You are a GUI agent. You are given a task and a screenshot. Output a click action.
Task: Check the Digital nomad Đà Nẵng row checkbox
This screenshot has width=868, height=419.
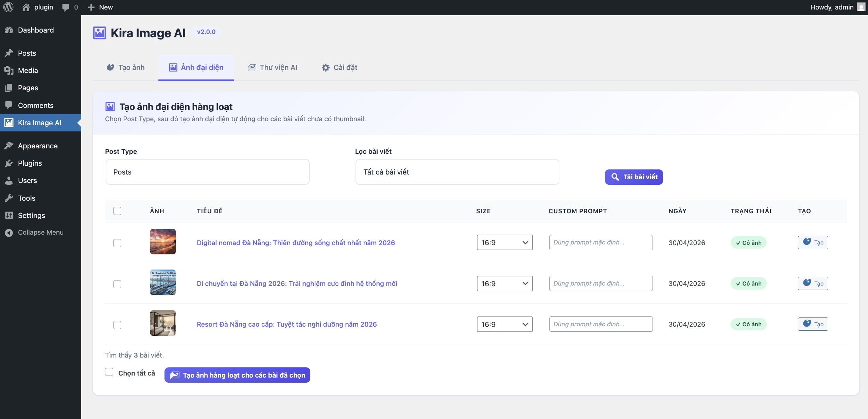[117, 243]
